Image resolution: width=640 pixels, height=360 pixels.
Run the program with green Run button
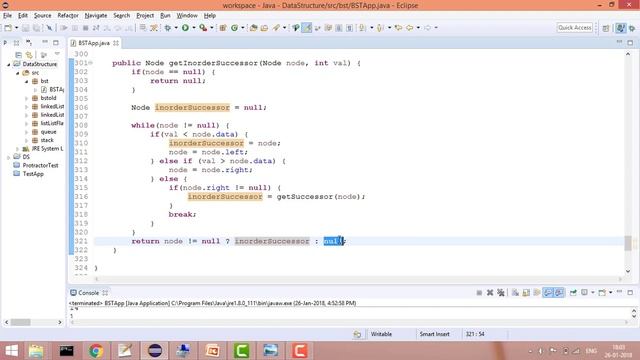click(x=185, y=28)
